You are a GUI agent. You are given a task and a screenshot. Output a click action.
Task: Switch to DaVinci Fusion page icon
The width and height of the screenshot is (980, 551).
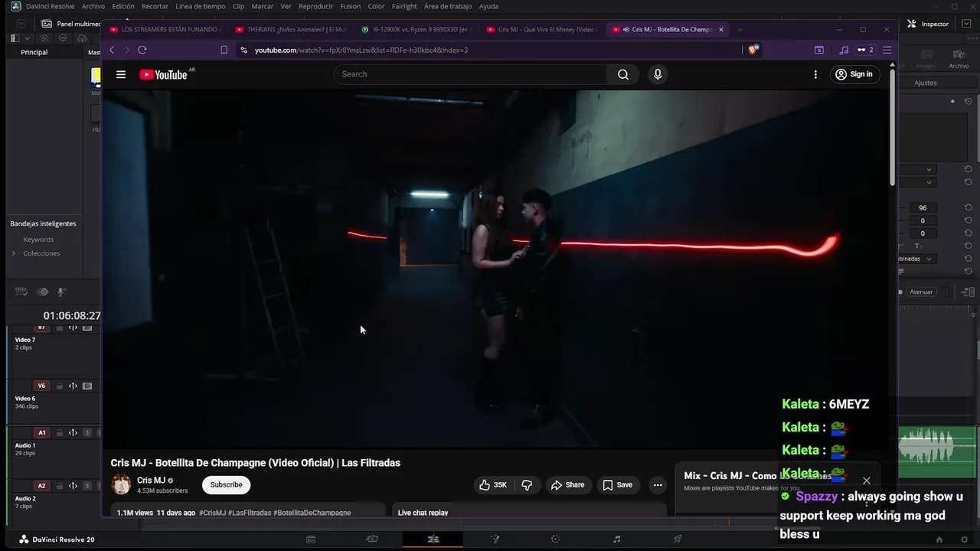495,540
